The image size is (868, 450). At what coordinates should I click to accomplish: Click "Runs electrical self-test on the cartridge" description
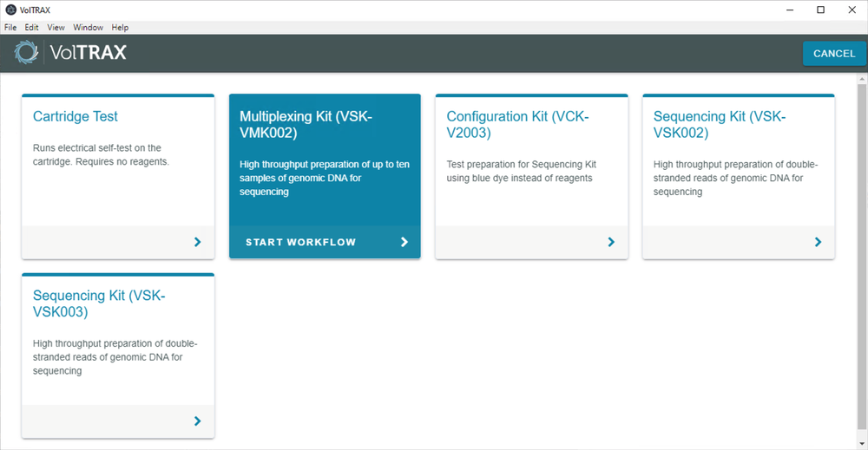tap(101, 155)
